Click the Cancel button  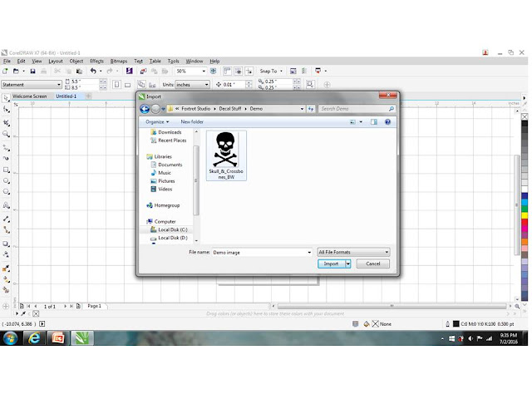373,264
